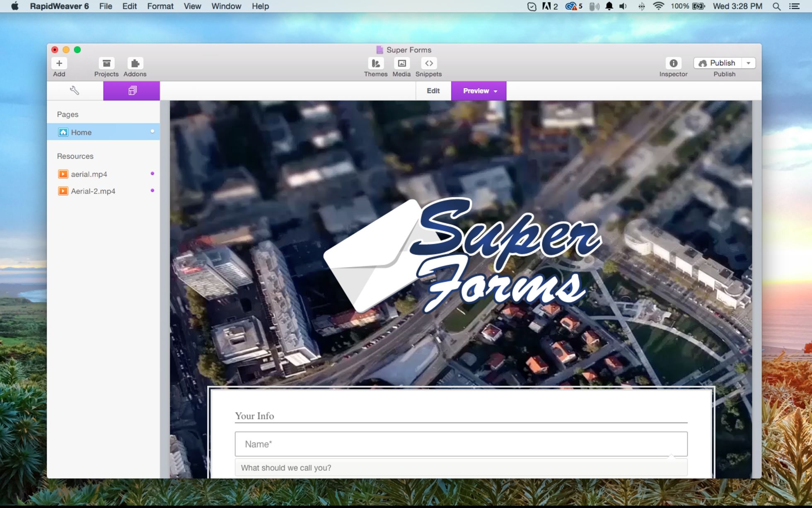Click the Wed 3:28 PM clock
This screenshot has height=508, width=812.
click(x=737, y=6)
